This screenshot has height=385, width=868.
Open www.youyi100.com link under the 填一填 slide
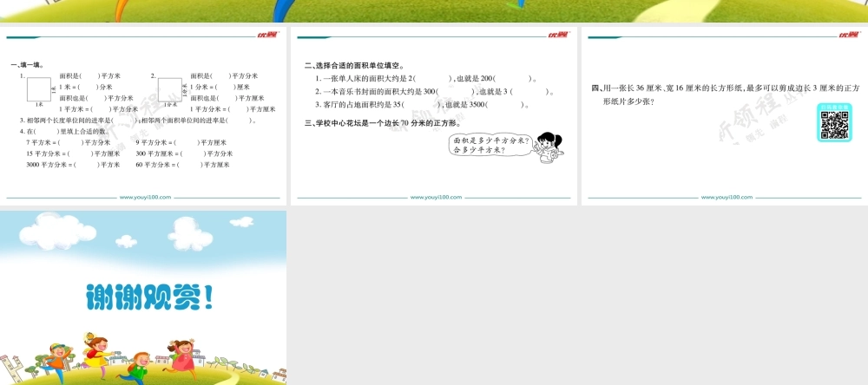point(145,198)
